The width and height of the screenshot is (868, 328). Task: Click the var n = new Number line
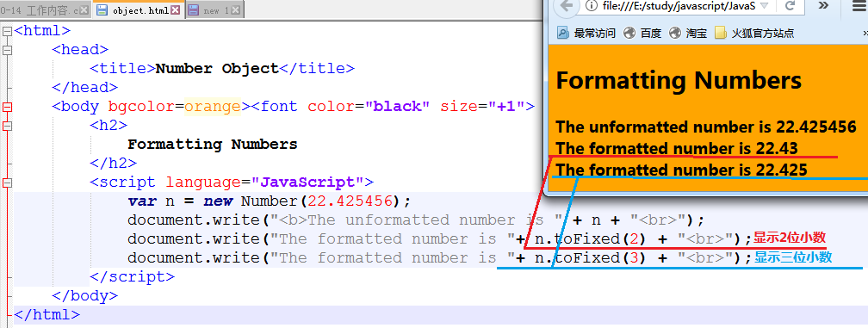pyautogui.click(x=270, y=201)
